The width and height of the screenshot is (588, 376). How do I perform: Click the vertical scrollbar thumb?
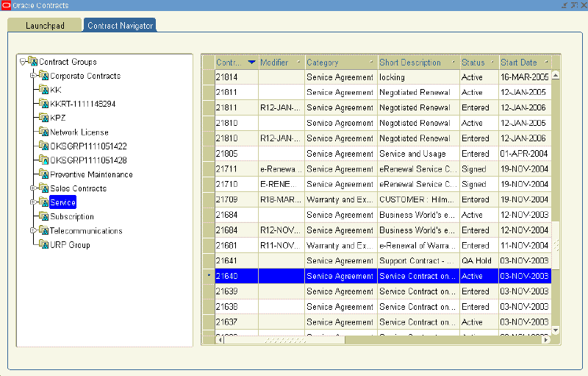pyautogui.click(x=556, y=246)
